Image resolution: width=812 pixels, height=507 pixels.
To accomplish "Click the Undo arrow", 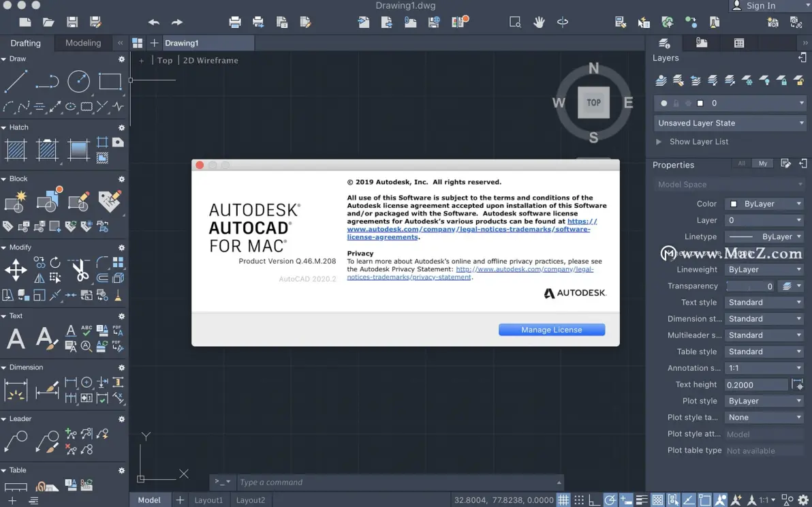I will (x=154, y=22).
